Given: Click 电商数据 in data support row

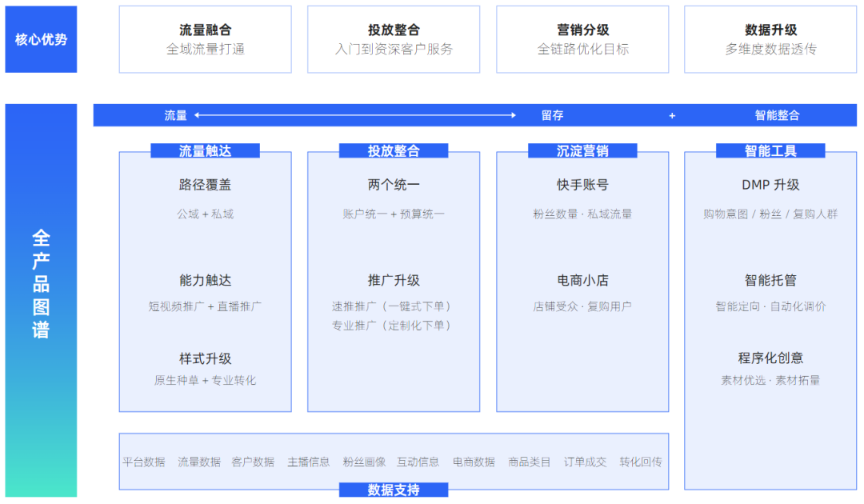Looking at the screenshot, I should click(x=474, y=462).
